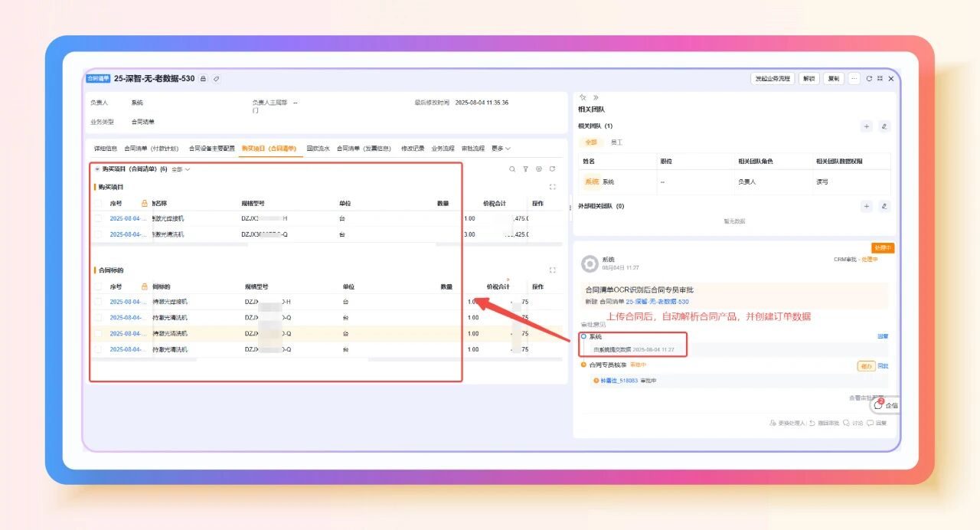Click the edit pencil icon for 外部相关团队
The width and height of the screenshot is (980, 530).
(884, 206)
